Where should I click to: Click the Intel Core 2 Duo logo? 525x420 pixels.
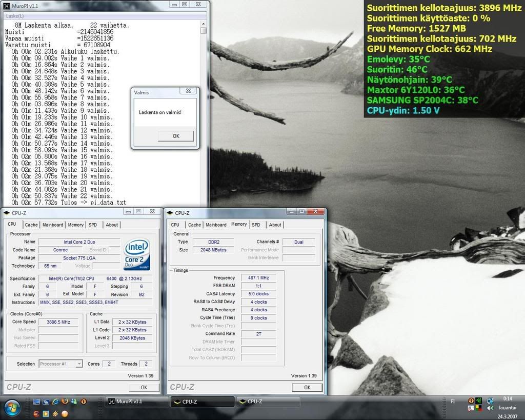click(136, 254)
